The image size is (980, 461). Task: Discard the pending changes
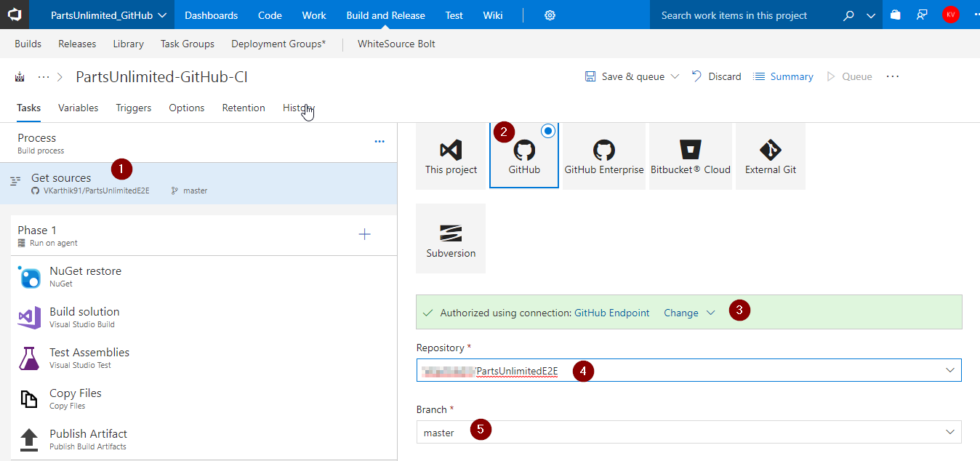717,76
